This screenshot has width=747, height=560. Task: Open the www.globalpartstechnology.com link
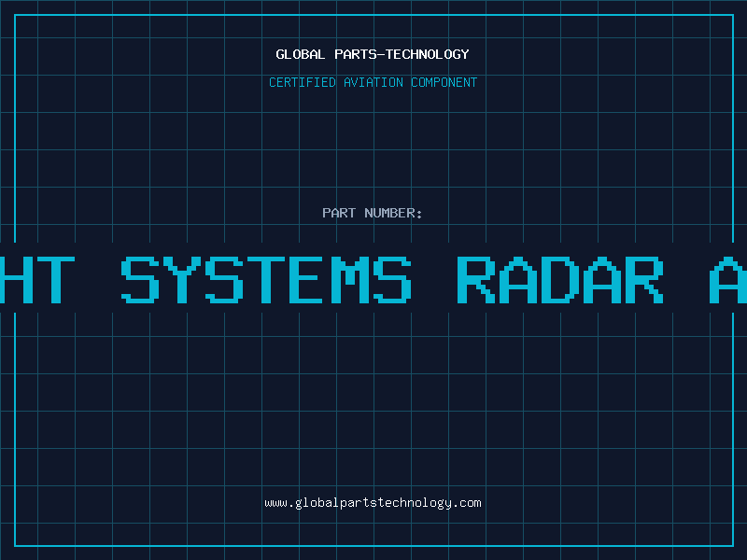[x=373, y=503]
